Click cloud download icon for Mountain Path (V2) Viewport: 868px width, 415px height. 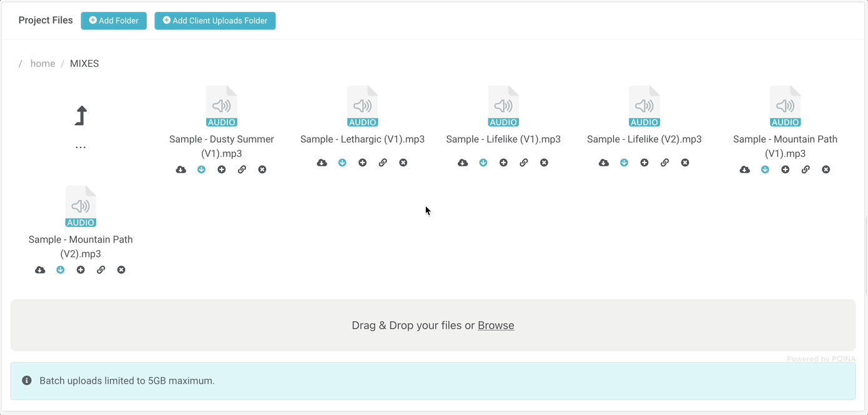tap(40, 270)
